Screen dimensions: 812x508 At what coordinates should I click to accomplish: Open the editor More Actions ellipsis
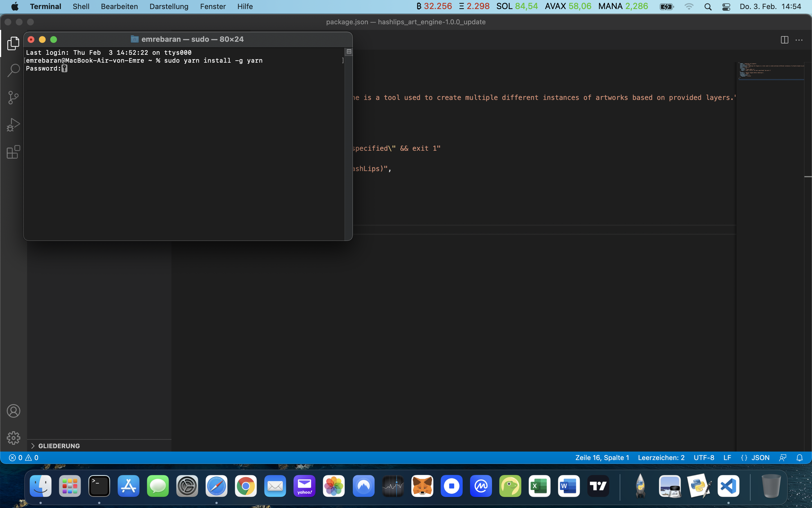[x=799, y=40]
